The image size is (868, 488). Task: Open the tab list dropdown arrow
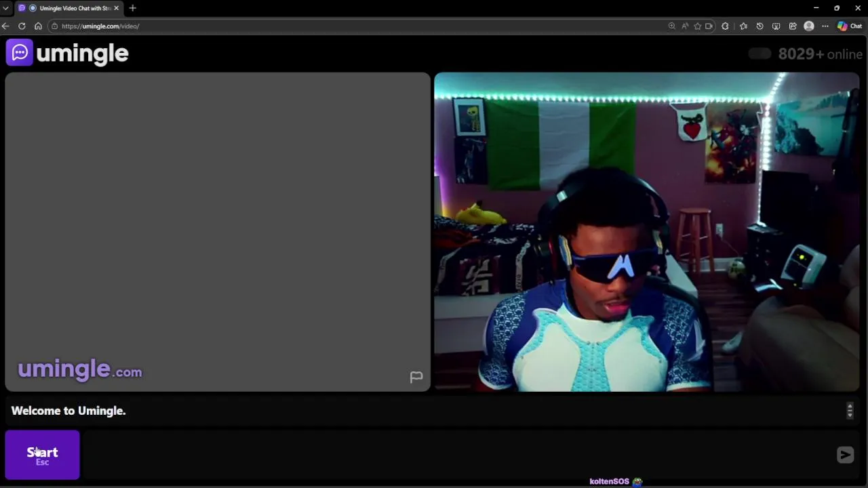click(5, 8)
